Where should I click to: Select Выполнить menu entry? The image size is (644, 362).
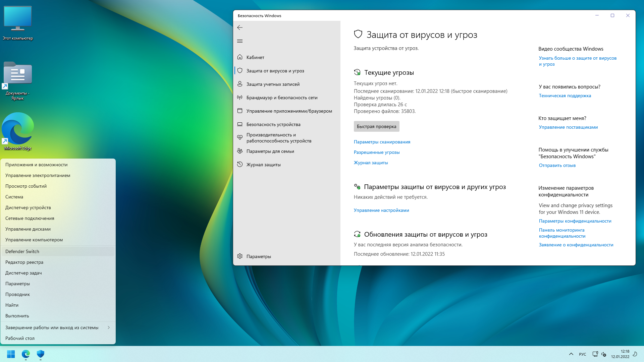click(58, 316)
